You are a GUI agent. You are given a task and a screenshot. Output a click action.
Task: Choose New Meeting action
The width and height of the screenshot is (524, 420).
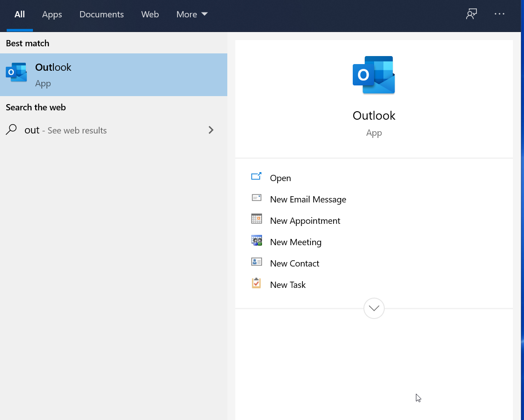coord(295,242)
